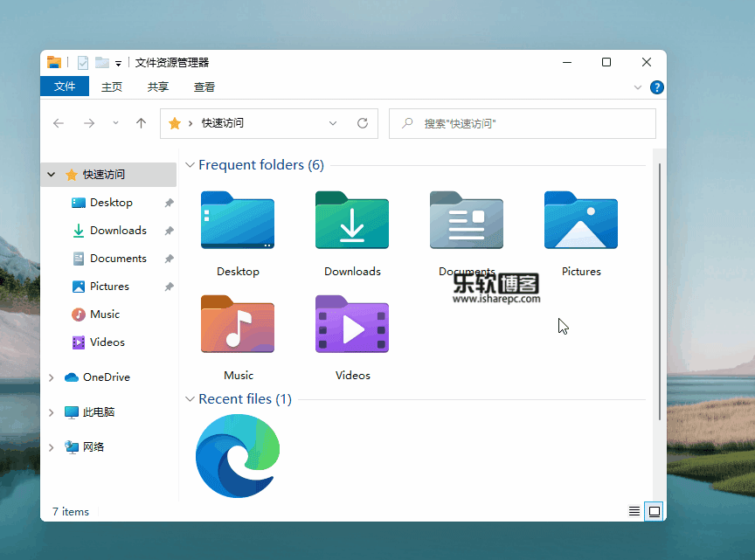Navigate up one folder level with the up arrow

(141, 123)
